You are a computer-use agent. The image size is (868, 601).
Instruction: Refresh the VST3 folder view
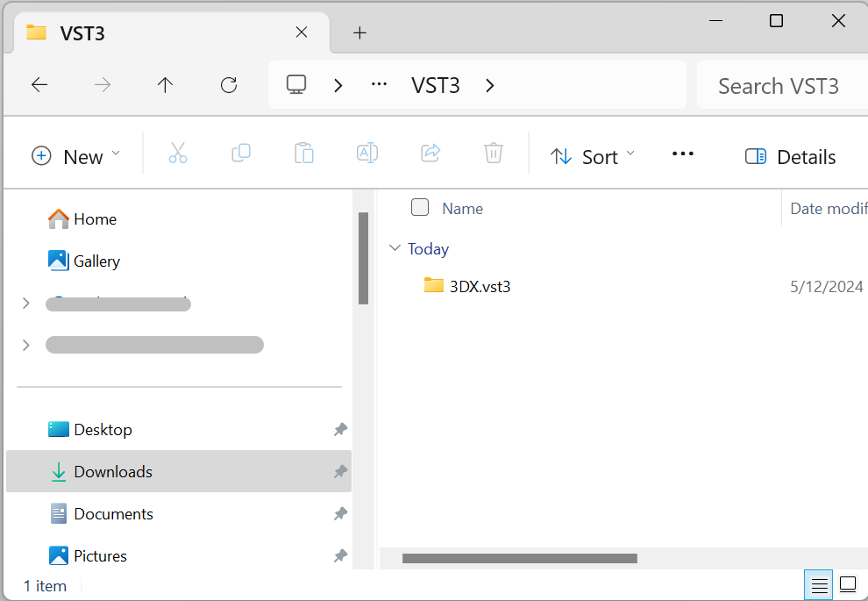click(x=229, y=85)
